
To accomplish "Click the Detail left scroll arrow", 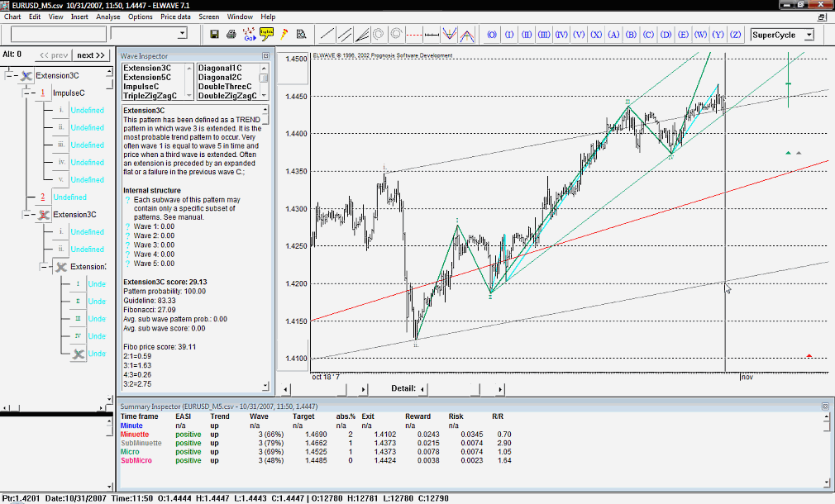I will (x=422, y=388).
